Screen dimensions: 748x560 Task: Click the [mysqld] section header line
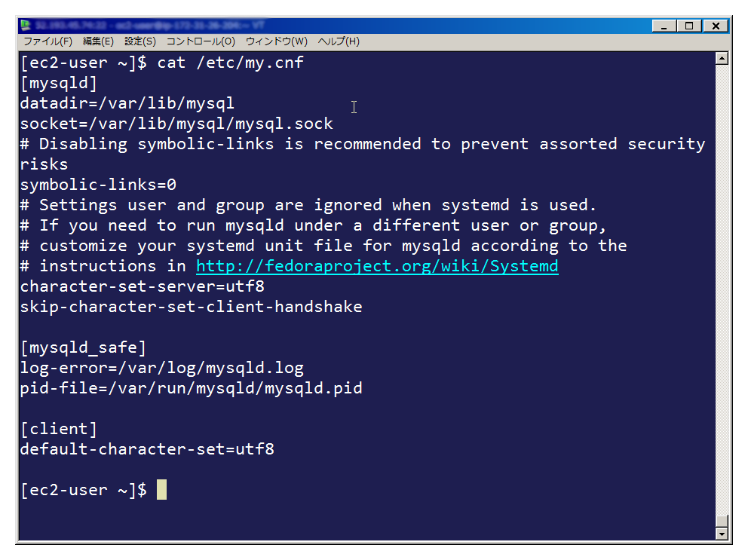point(59,83)
